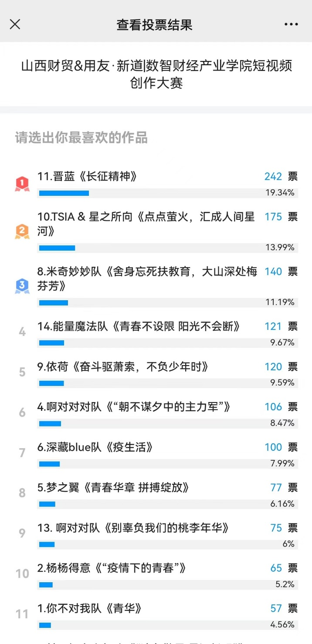Click the 242 vote count
This screenshot has width=312, height=644.
(x=273, y=176)
